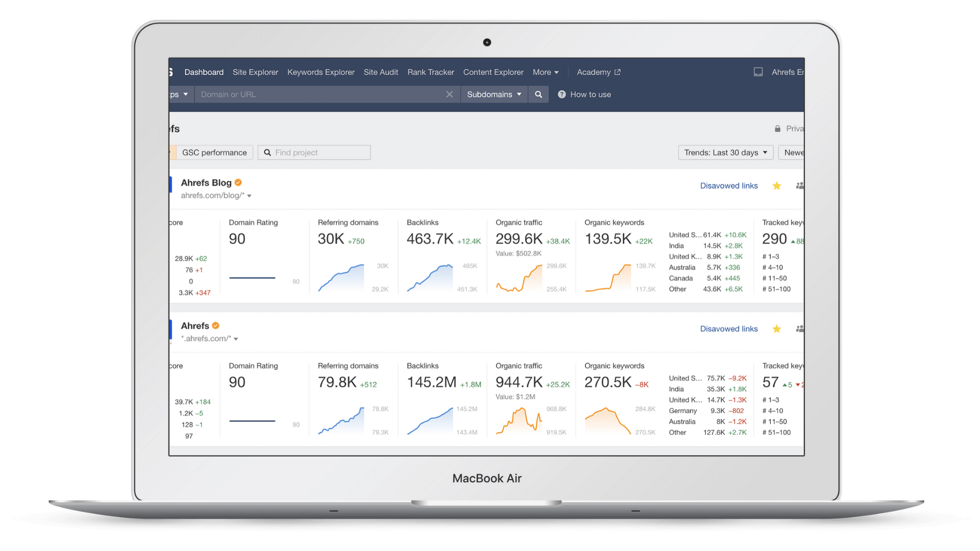980x551 pixels.
Task: Open Disavowed links for Ahrefs Blog
Action: coord(729,186)
